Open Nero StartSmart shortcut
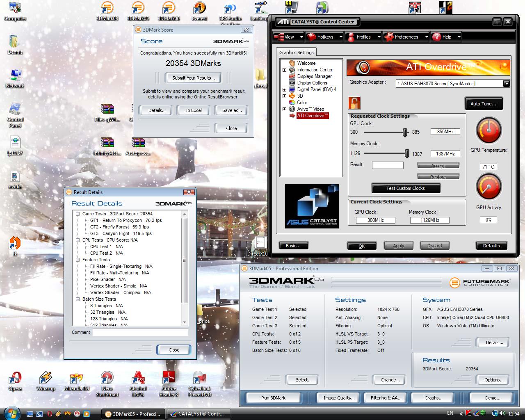 click(x=107, y=384)
